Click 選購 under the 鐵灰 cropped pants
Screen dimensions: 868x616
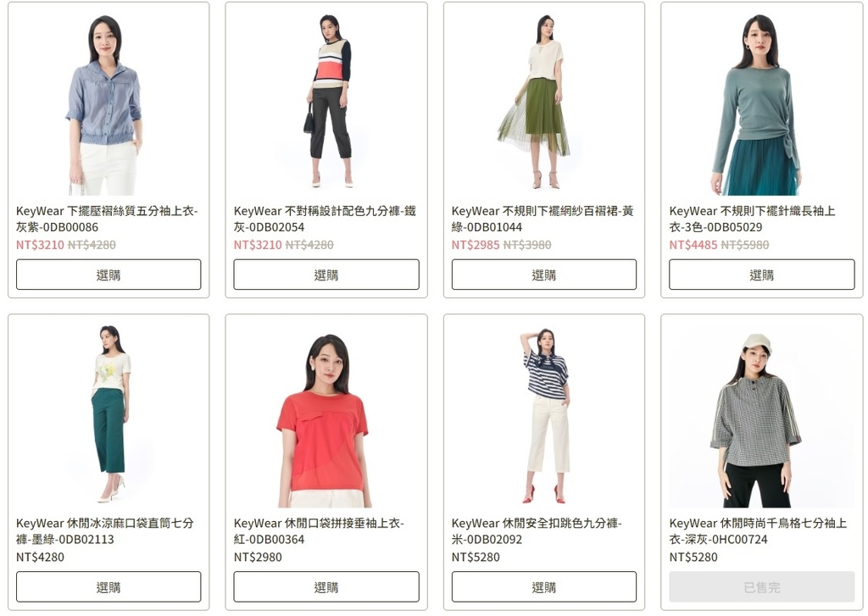coord(326,275)
